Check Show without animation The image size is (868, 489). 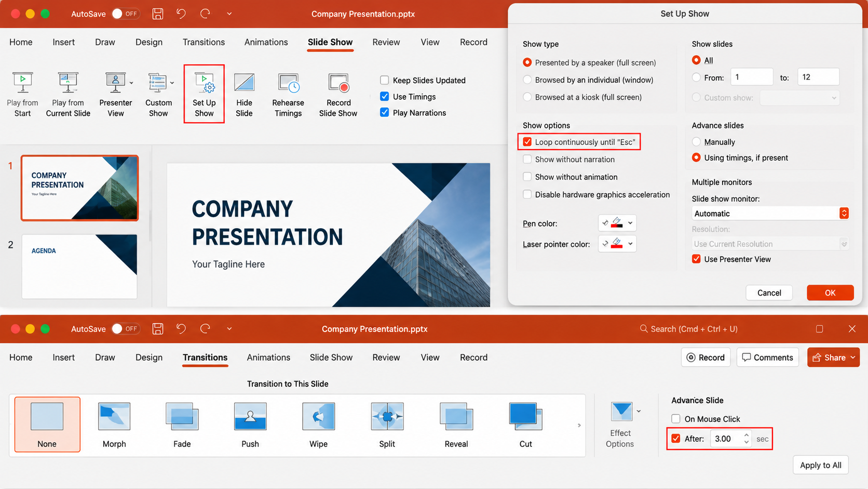coord(527,177)
